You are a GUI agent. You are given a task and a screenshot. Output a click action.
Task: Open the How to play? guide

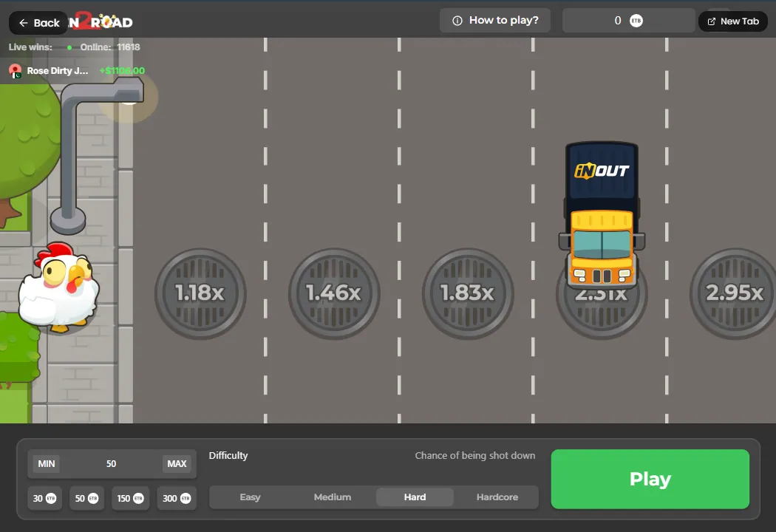point(495,20)
